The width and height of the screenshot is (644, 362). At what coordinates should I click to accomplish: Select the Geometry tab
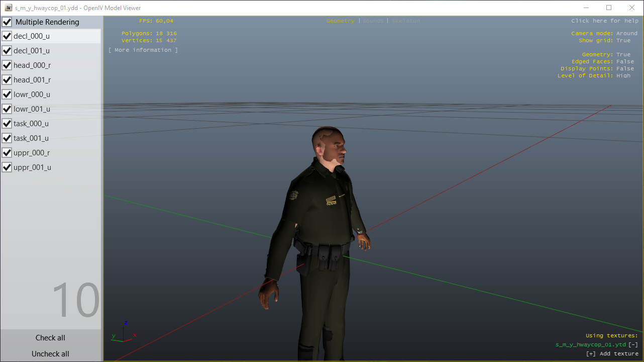click(x=340, y=21)
